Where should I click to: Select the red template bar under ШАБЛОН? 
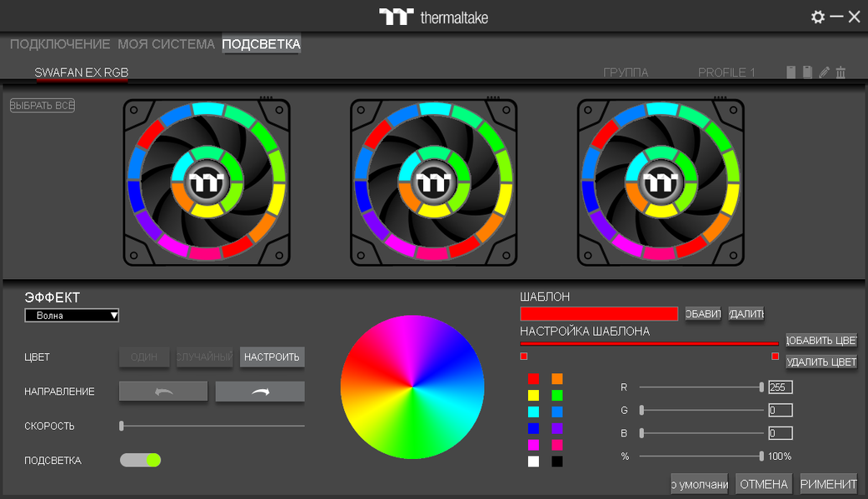599,314
